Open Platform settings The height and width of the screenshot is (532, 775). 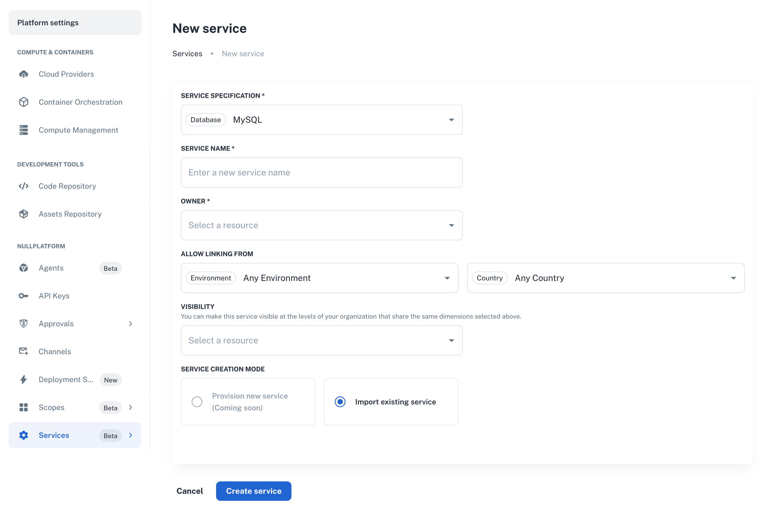48,22
